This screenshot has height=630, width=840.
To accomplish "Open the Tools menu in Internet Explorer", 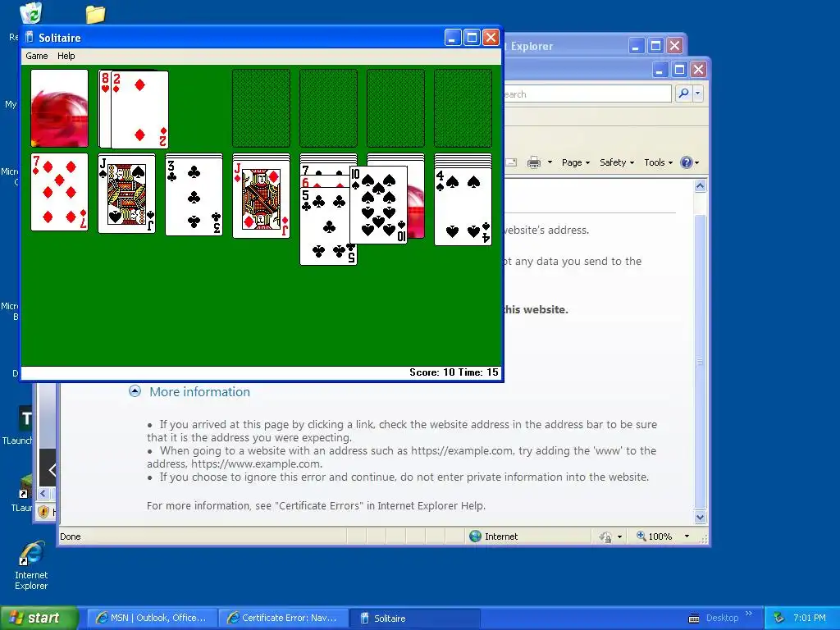I will [x=658, y=162].
